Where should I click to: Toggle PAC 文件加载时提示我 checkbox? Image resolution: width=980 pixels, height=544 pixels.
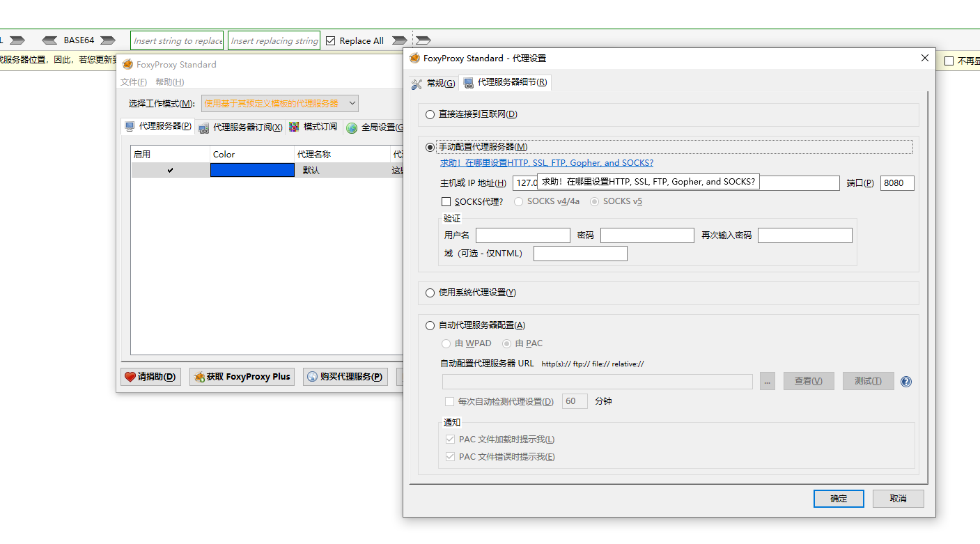tap(450, 440)
